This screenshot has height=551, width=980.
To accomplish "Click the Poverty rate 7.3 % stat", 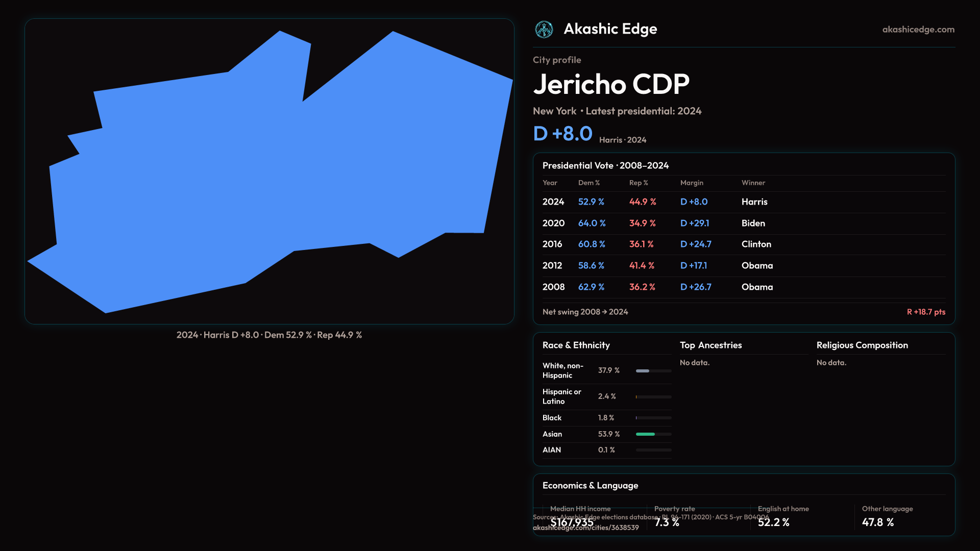I will (x=667, y=522).
